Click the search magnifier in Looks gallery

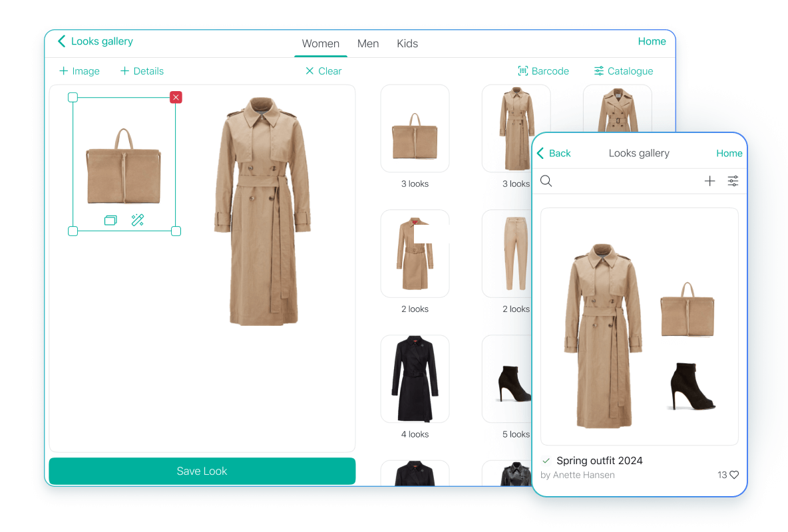point(546,181)
